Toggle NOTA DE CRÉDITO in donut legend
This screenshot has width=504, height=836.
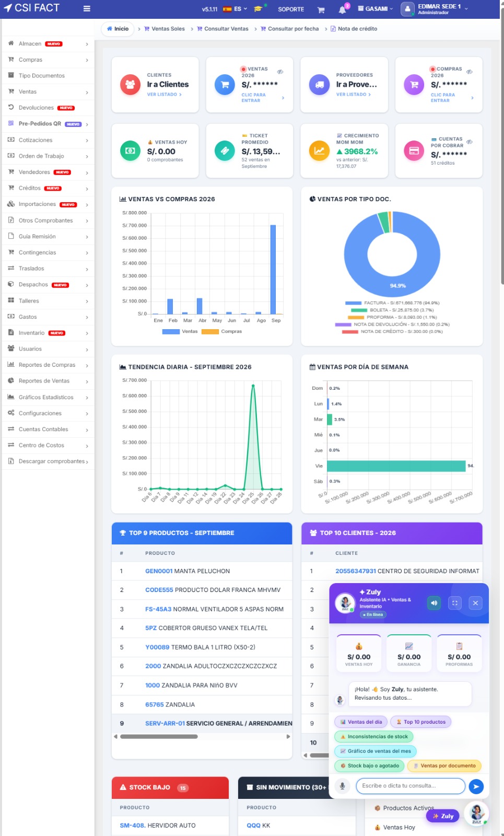pos(392,331)
